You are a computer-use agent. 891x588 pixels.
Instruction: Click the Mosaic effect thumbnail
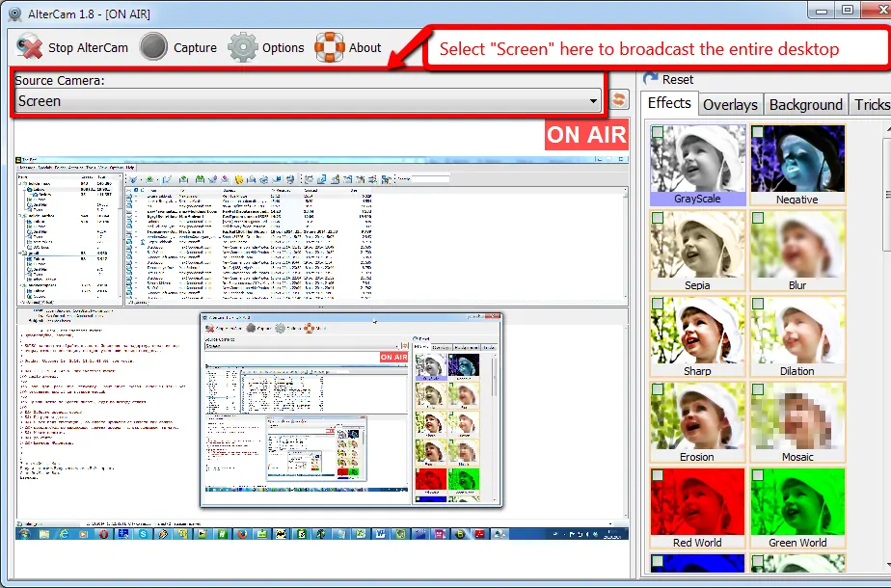point(797,422)
